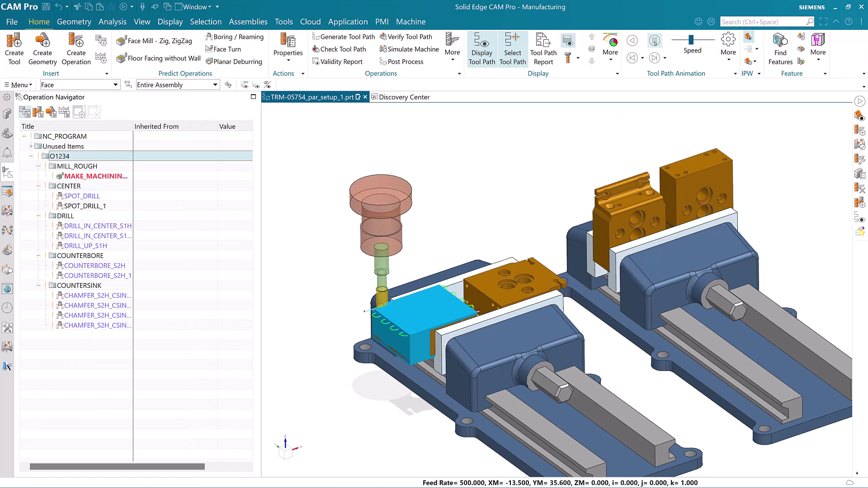The image size is (868, 488).
Task: Click Floor Facing without Wall
Action: click(158, 58)
